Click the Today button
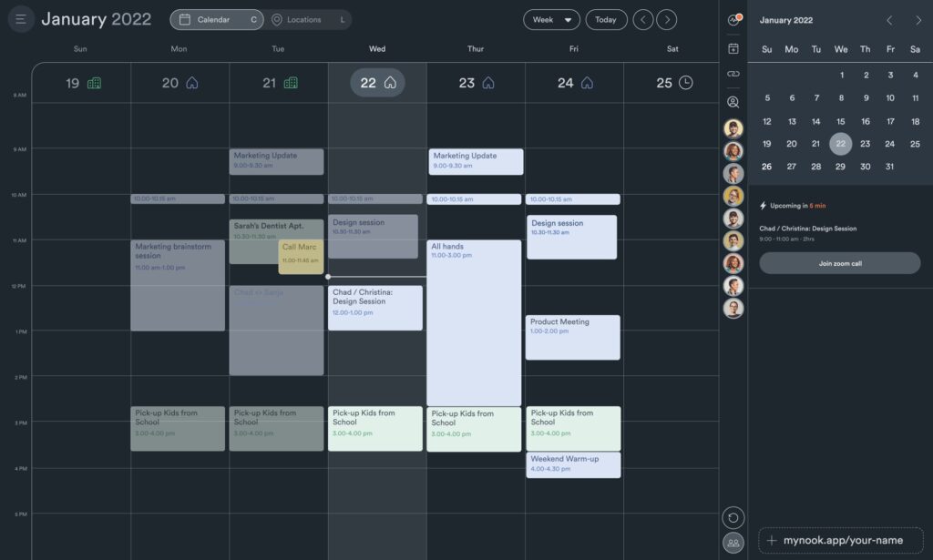 point(606,19)
